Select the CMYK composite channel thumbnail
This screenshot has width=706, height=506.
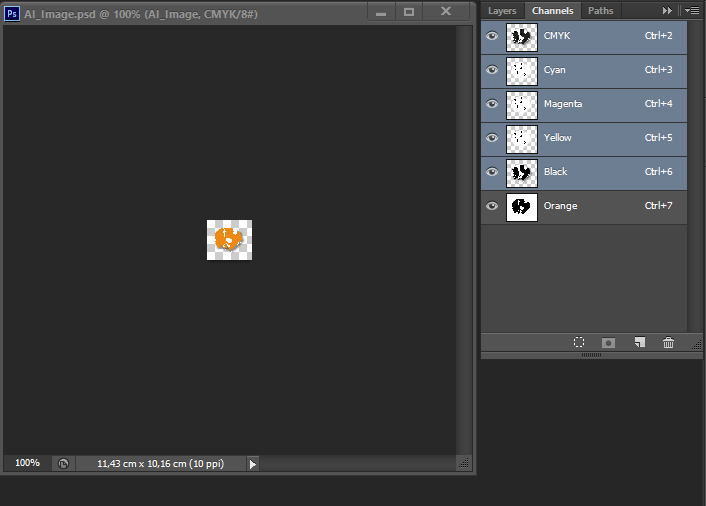[x=522, y=37]
